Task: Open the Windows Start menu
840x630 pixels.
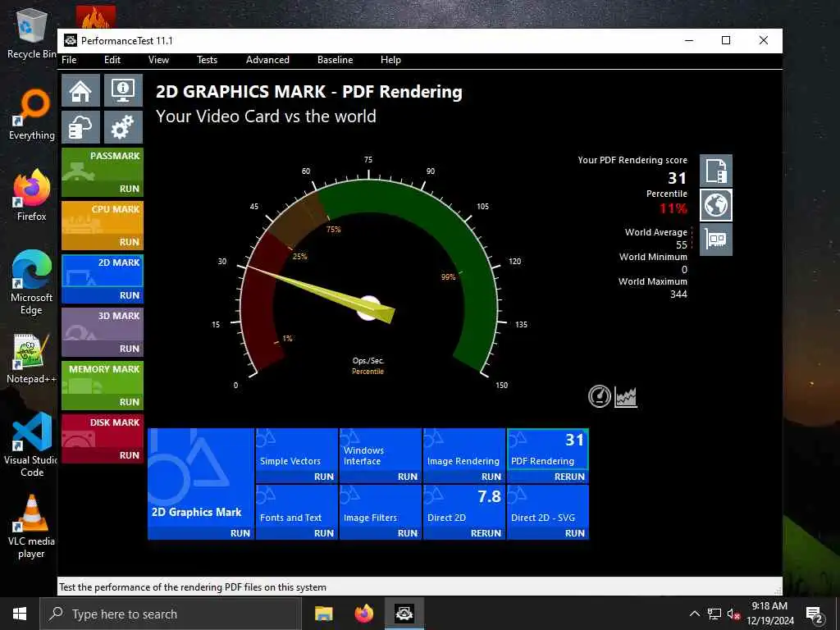Action: 20,614
